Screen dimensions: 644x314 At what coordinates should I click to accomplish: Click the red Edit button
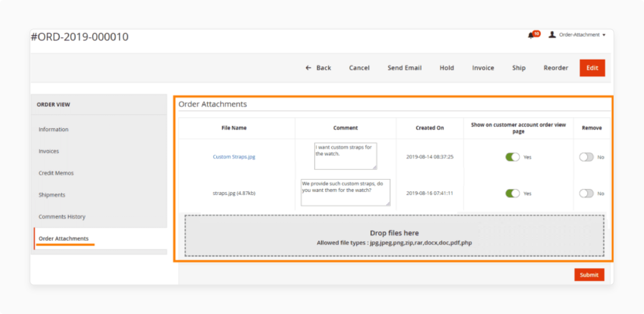592,68
